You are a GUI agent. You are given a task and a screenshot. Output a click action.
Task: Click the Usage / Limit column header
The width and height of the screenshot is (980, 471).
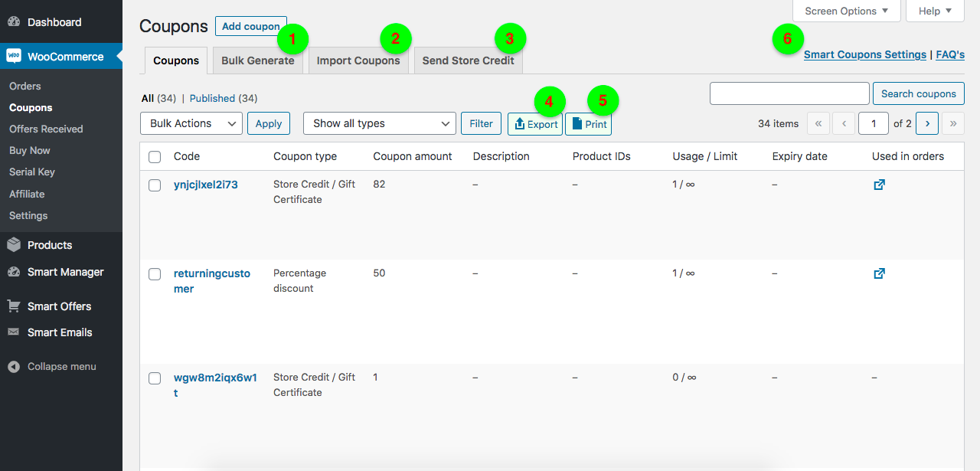(x=705, y=156)
